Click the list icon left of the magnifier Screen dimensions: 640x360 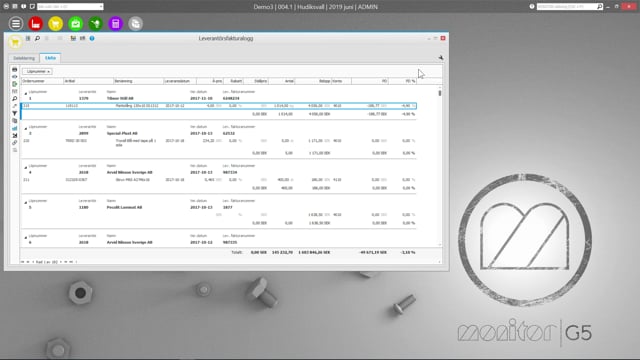click(x=28, y=38)
